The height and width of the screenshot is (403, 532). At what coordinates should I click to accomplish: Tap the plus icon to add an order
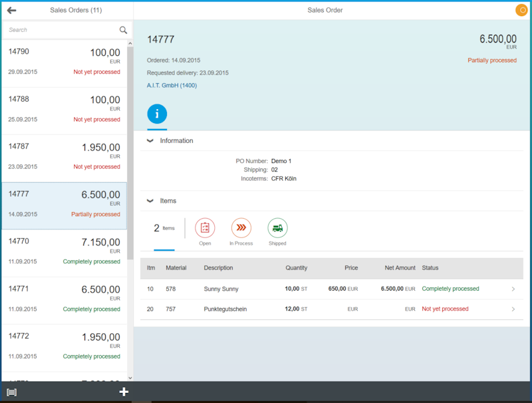(123, 392)
